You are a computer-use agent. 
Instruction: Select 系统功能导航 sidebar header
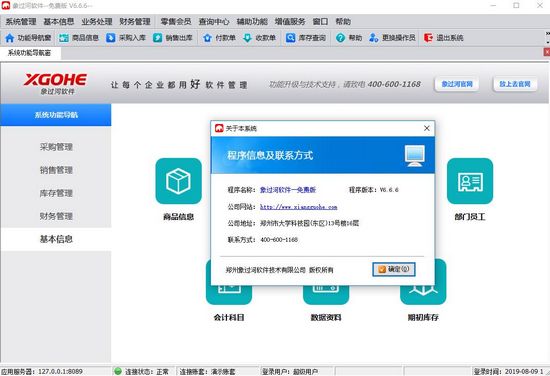point(56,115)
